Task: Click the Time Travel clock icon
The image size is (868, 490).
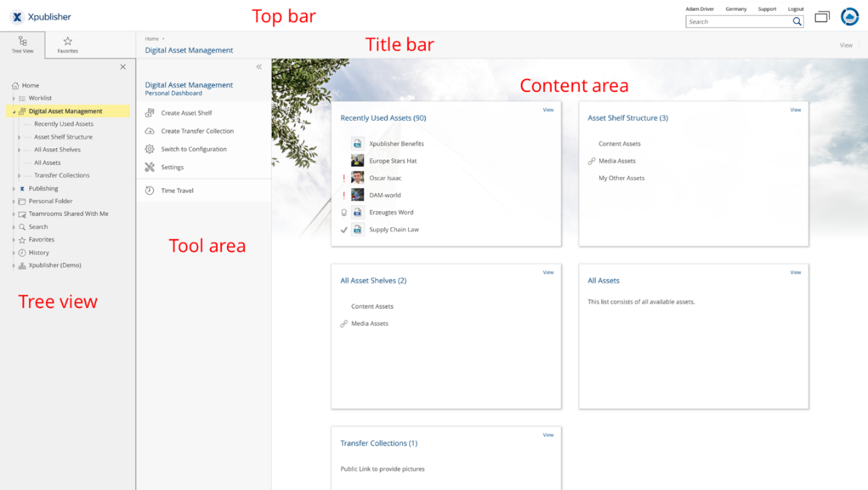Action: 150,191
